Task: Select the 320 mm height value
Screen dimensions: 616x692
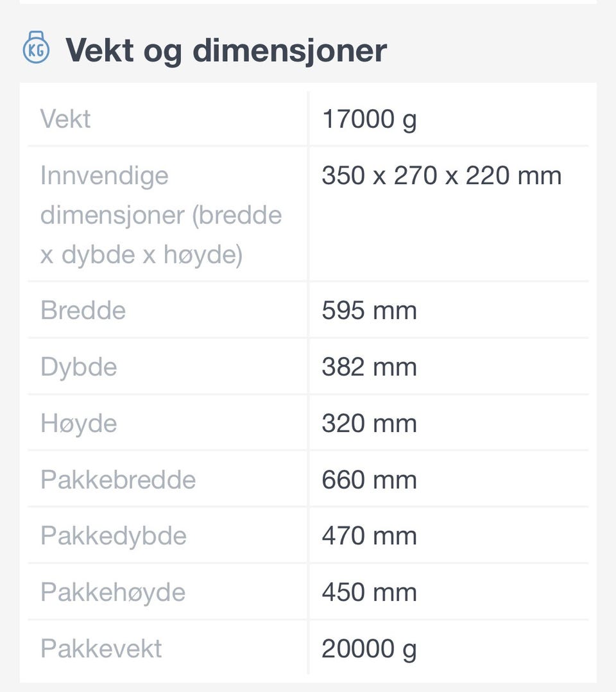Action: pos(369,424)
